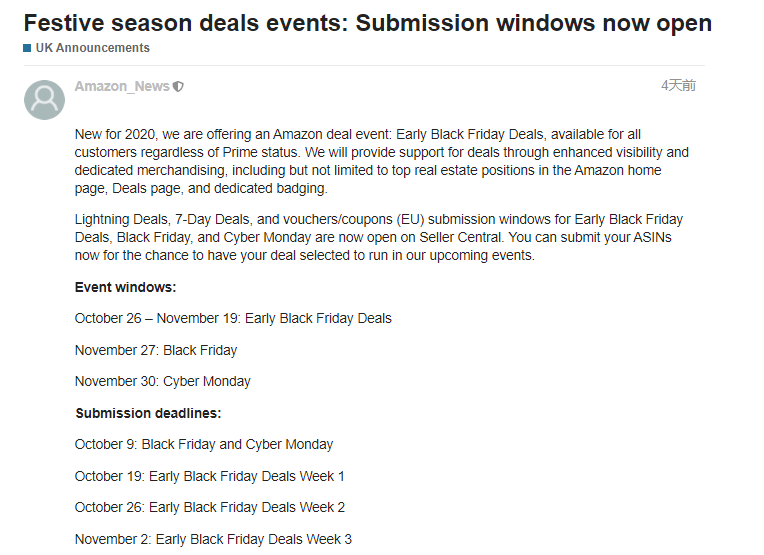Click the November 27: Black Friday line
Viewport: 764px width, 555px height.
tap(156, 350)
